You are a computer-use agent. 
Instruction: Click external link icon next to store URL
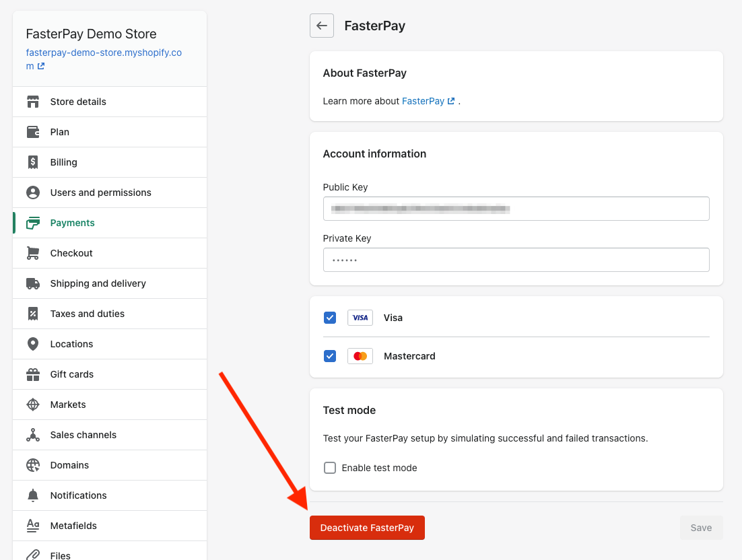(x=40, y=66)
